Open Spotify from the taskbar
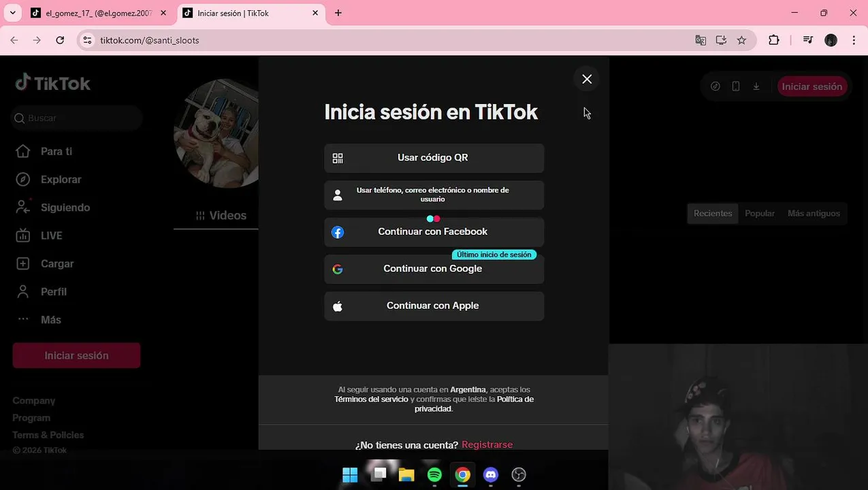This screenshot has width=868, height=490. pyautogui.click(x=434, y=475)
